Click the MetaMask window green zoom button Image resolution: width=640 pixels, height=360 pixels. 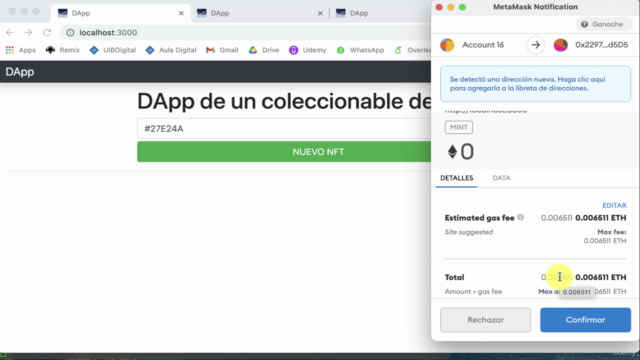click(462, 7)
